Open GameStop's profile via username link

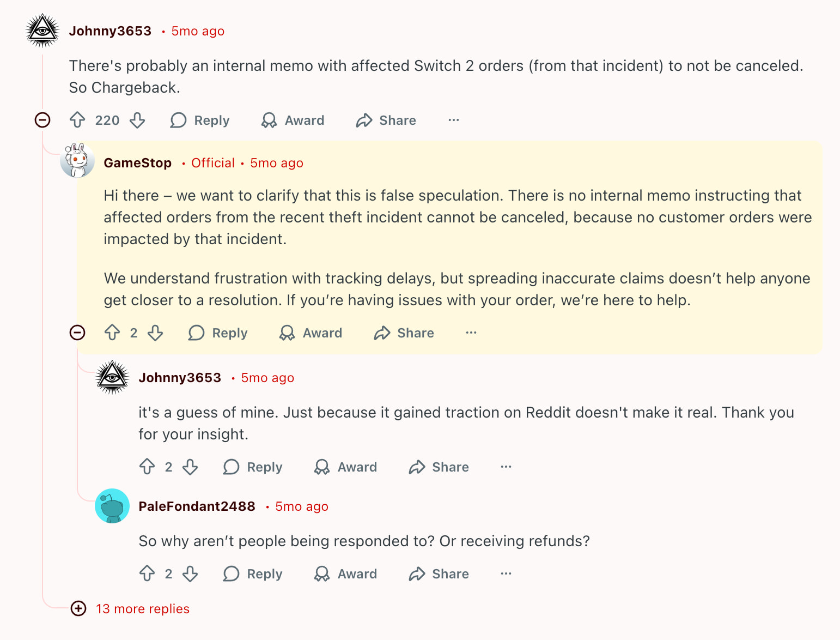pos(137,162)
